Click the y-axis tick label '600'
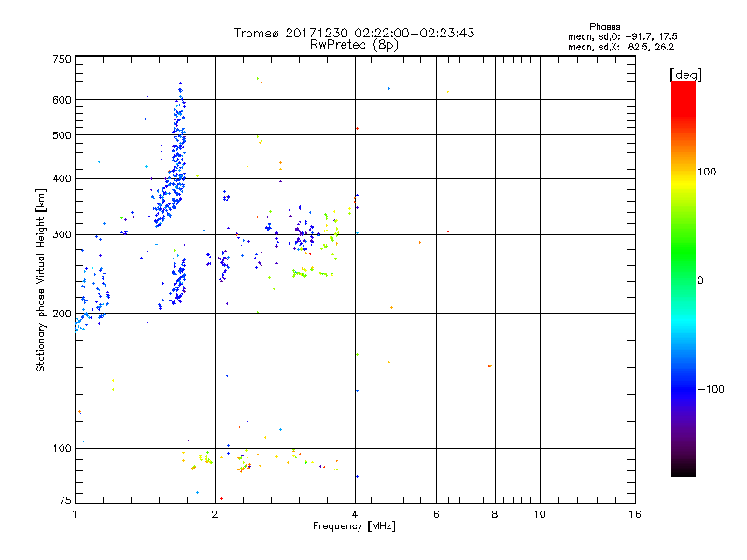The width and height of the screenshot is (747, 560). click(x=62, y=100)
